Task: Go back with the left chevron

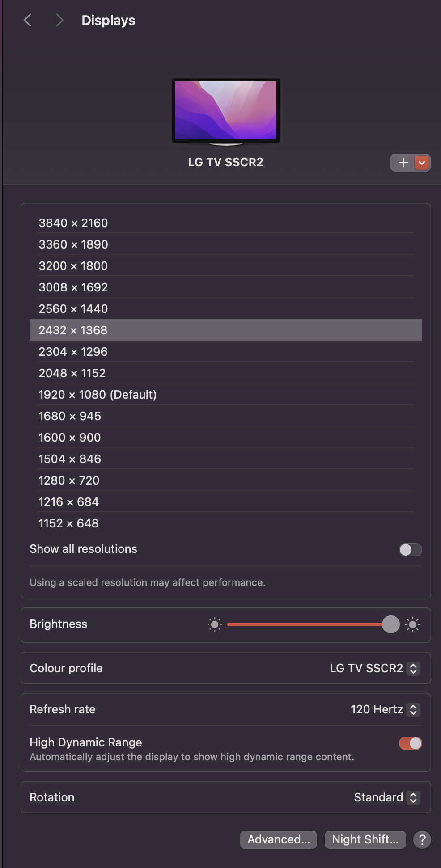Action: coord(28,20)
